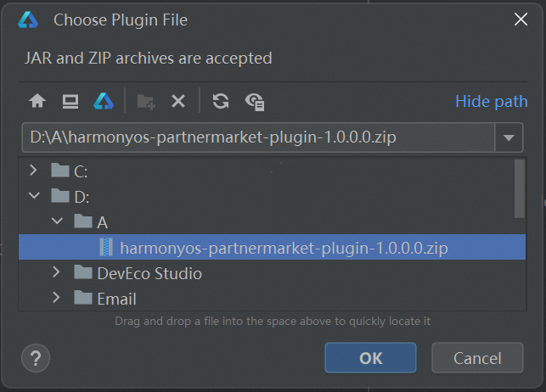
Task: Open the project directory icon in toolbar
Action: [x=104, y=101]
